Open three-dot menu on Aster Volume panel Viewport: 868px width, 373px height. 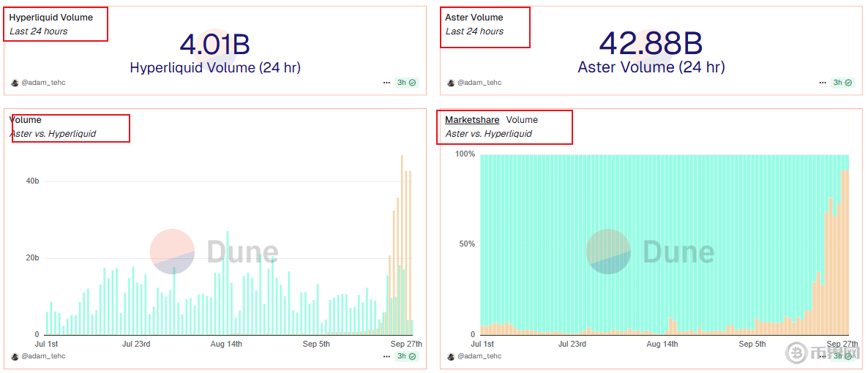pos(823,83)
